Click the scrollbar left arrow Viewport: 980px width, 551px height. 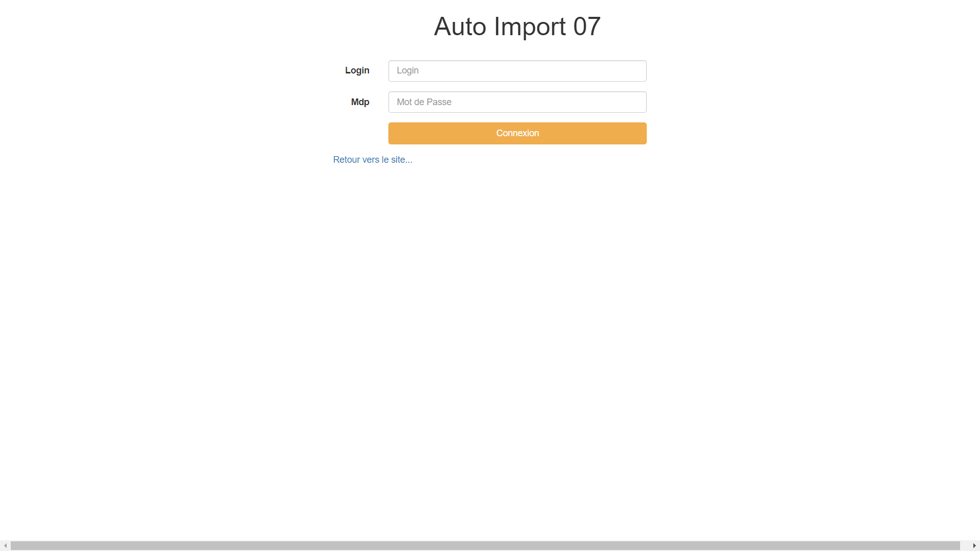[5, 546]
